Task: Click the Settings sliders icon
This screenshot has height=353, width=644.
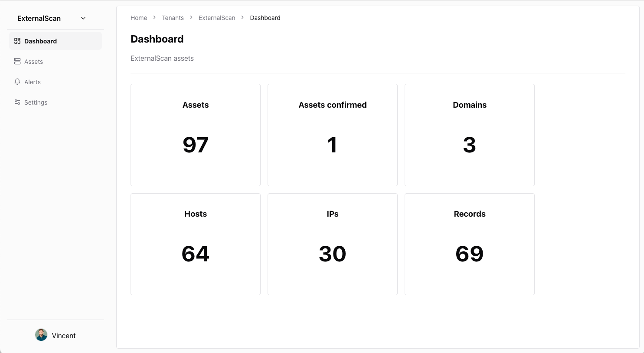Action: point(17,102)
